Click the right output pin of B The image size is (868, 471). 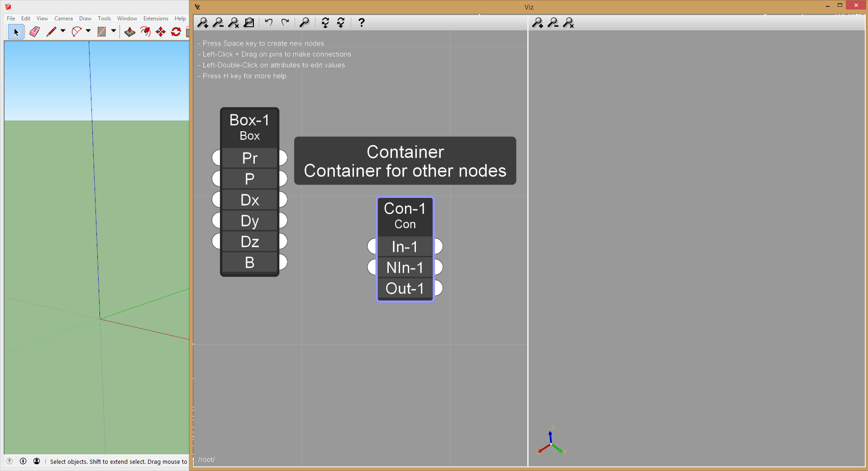(283, 262)
